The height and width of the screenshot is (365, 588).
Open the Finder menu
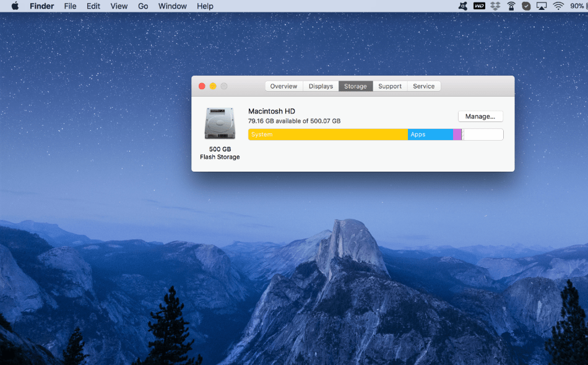pyautogui.click(x=42, y=6)
